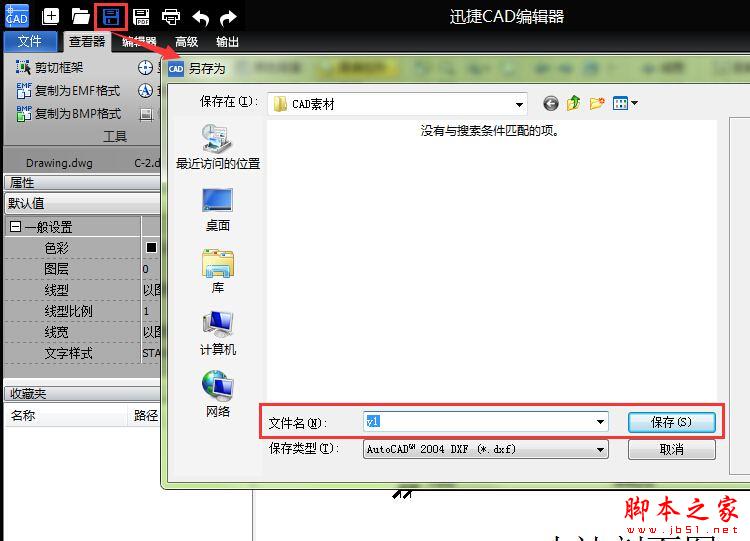
Task: Go to 桌面 in the places bar
Action: pyautogui.click(x=218, y=210)
